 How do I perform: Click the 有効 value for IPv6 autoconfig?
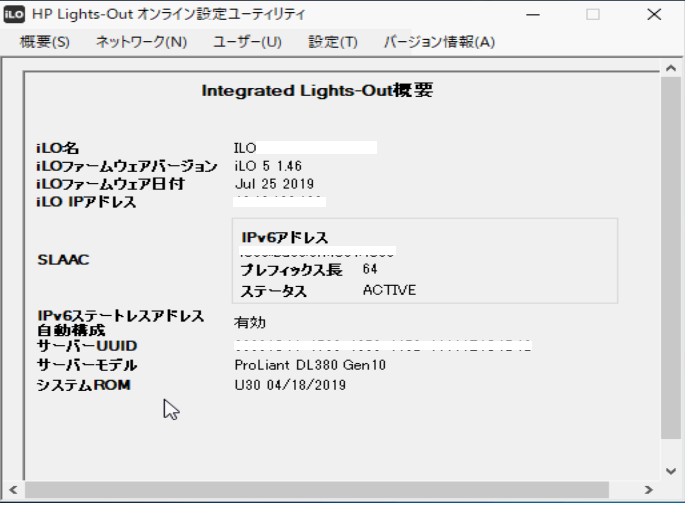click(x=250, y=323)
